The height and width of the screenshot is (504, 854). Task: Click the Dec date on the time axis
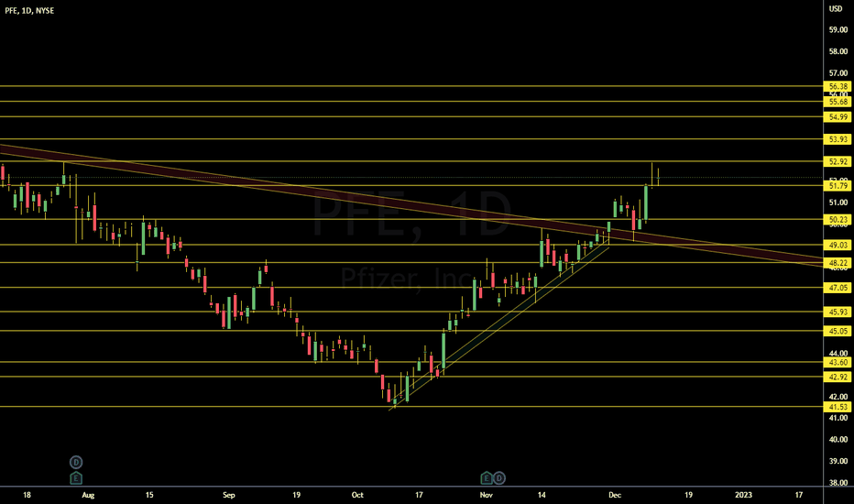[615, 495]
